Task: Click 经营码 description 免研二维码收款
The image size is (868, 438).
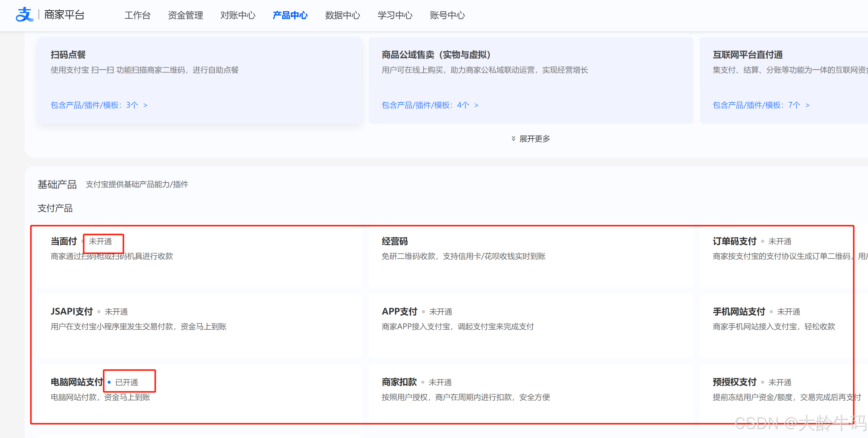Action: [464, 256]
